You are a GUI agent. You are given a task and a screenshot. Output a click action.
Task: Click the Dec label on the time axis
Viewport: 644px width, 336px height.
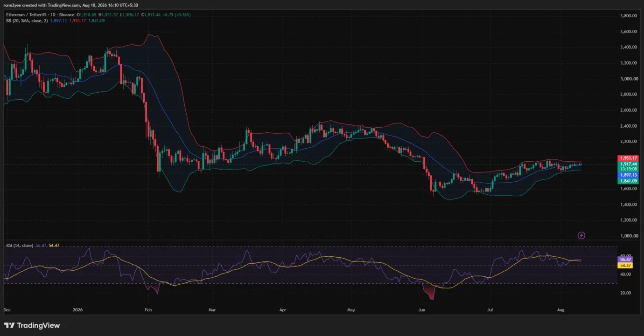click(x=7, y=309)
